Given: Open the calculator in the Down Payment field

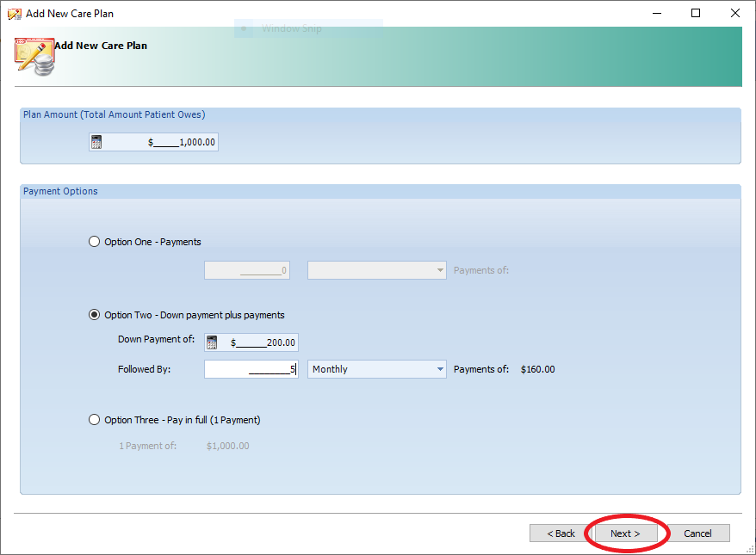Looking at the screenshot, I should 212,342.
